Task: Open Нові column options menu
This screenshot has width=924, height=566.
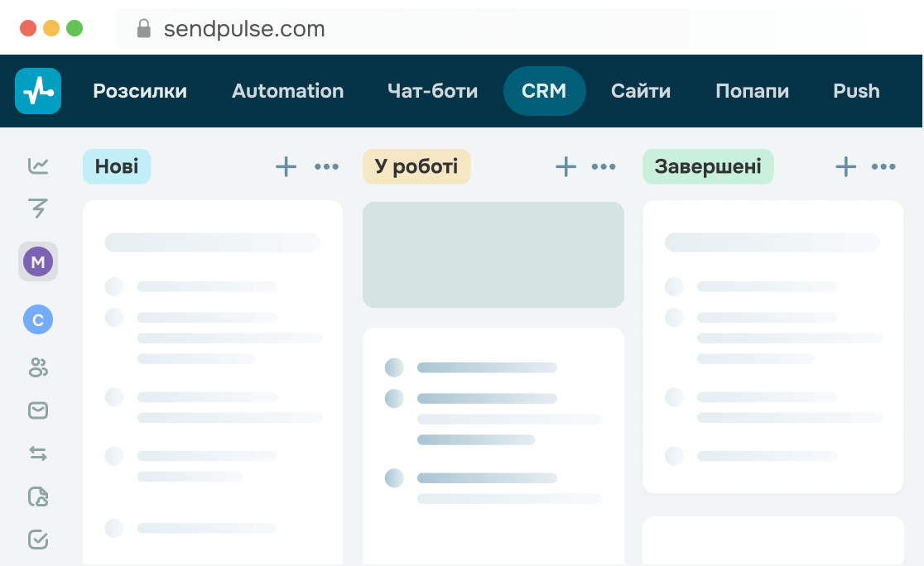Action: coord(327,167)
